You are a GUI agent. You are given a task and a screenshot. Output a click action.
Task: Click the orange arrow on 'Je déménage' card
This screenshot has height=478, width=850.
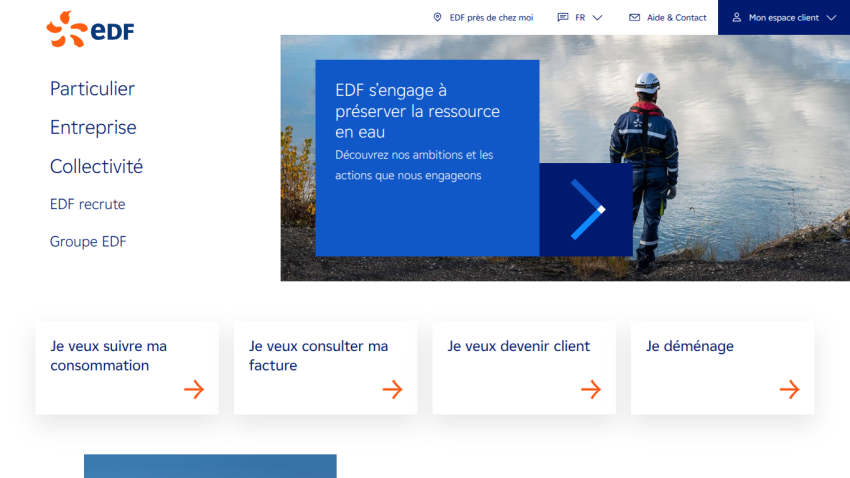789,389
